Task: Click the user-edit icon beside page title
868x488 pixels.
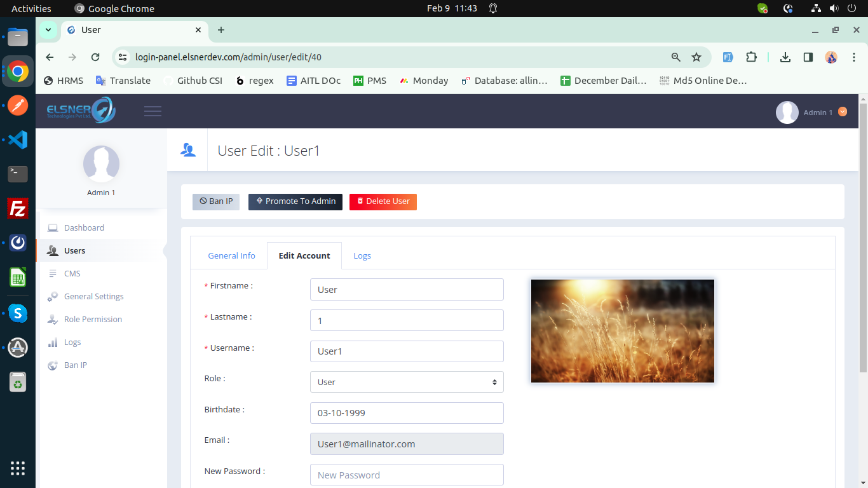Action: [x=187, y=150]
